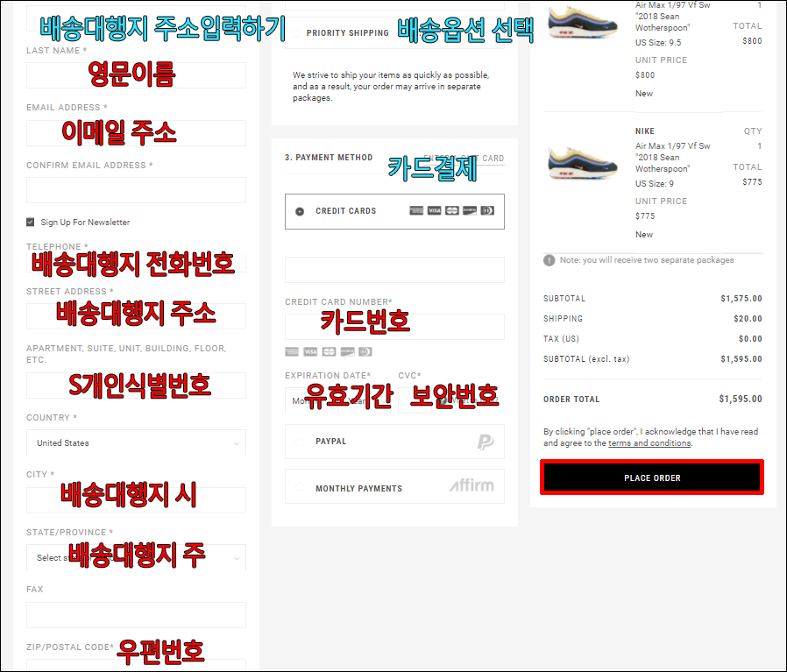This screenshot has height=672, width=787.
Task: Click the Visa icon below the card number field
Action: coord(310,352)
